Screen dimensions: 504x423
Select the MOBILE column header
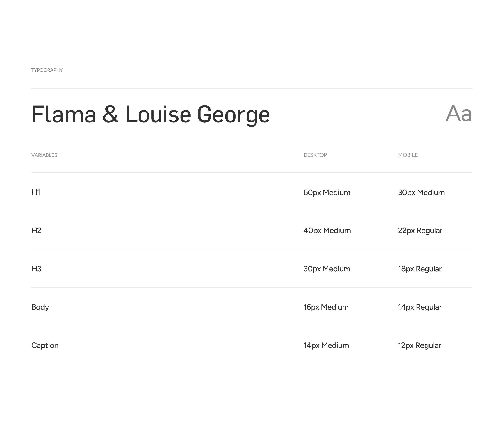point(408,155)
